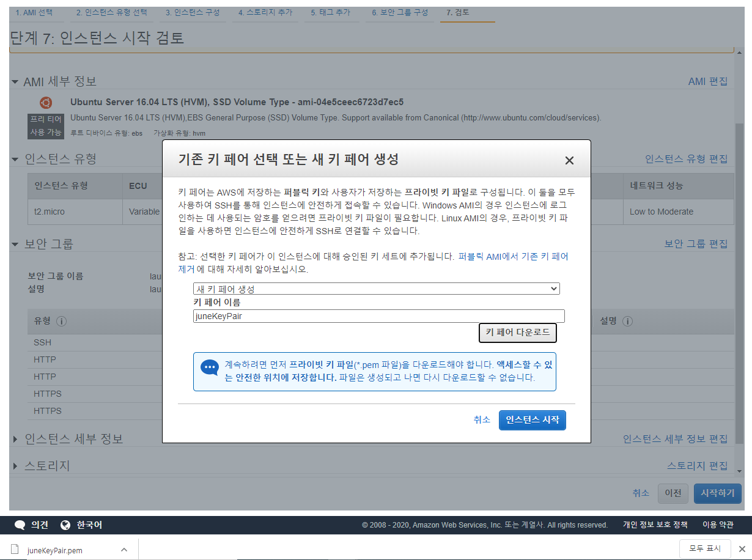Image resolution: width=752 pixels, height=560 pixels.
Task: Close the key pair dialog with X
Action: coord(569,161)
